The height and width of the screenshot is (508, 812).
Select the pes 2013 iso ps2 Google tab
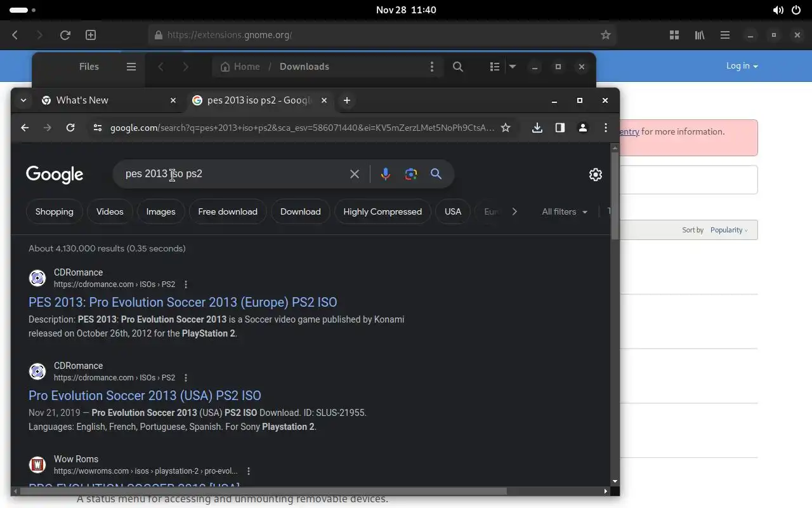pyautogui.click(x=259, y=100)
